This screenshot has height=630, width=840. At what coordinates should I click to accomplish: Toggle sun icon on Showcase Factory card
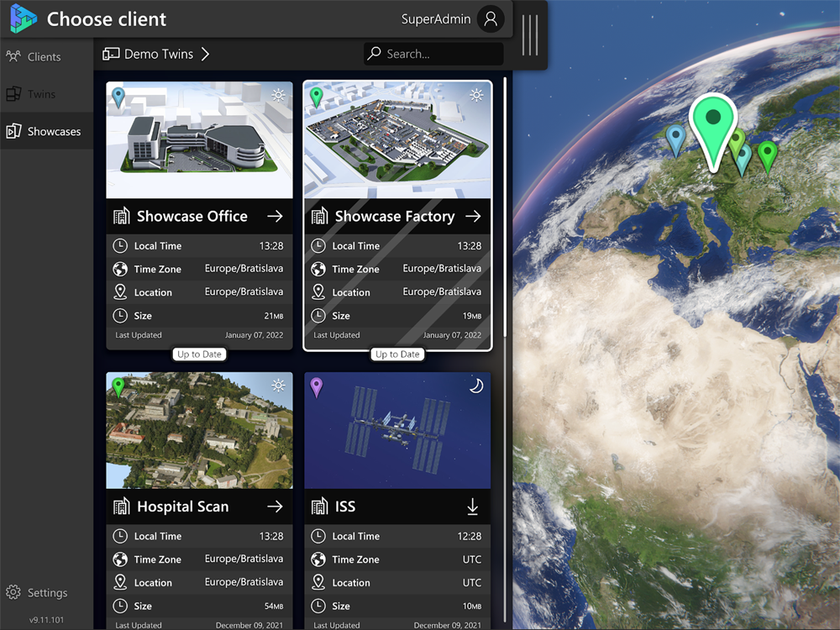[476, 96]
